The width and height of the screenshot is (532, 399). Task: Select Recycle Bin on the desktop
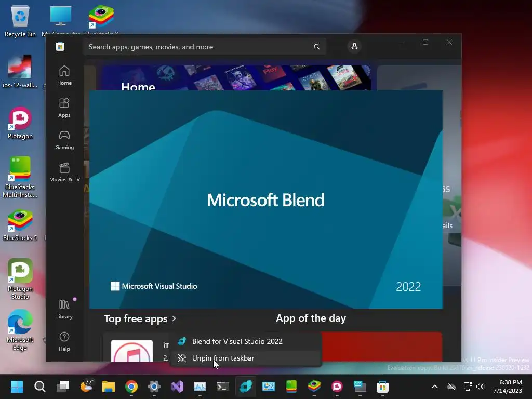click(20, 21)
